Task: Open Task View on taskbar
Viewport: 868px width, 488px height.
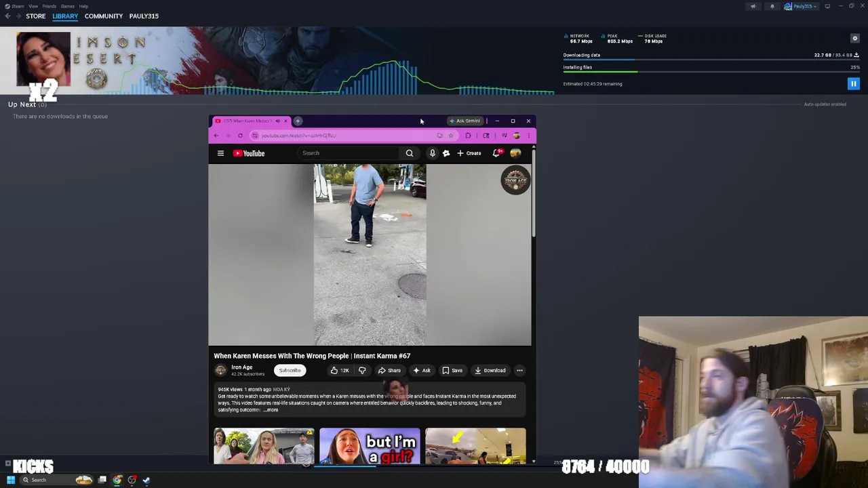Action: pyautogui.click(x=102, y=480)
